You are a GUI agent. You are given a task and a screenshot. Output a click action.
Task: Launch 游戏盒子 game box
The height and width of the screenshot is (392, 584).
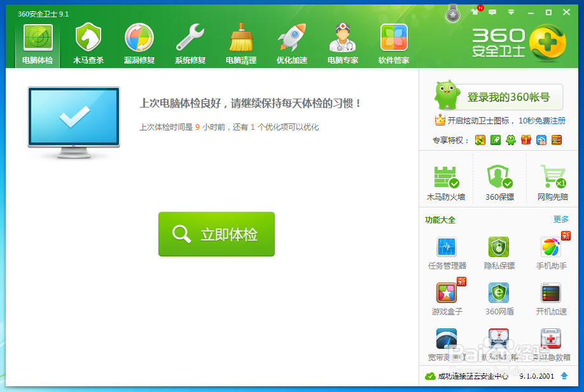pos(447,299)
